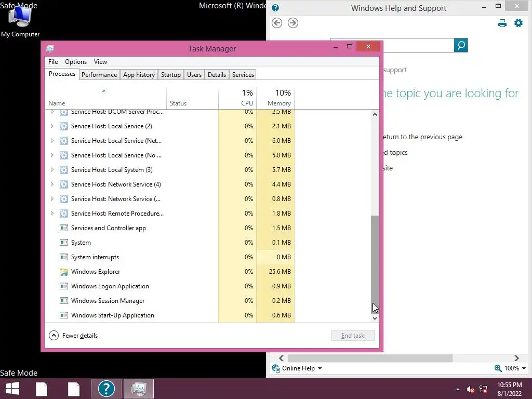
Task: Go forward in Windows Help and Support
Action: [x=293, y=23]
